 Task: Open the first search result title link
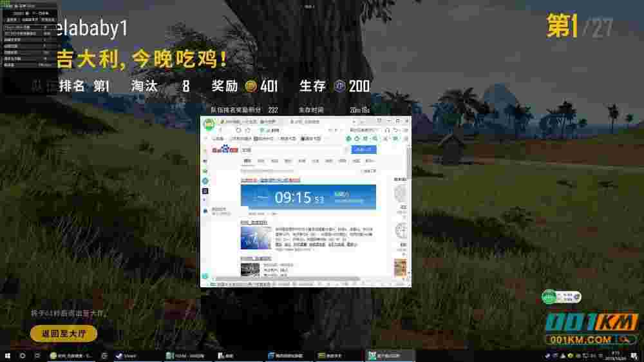(270, 180)
